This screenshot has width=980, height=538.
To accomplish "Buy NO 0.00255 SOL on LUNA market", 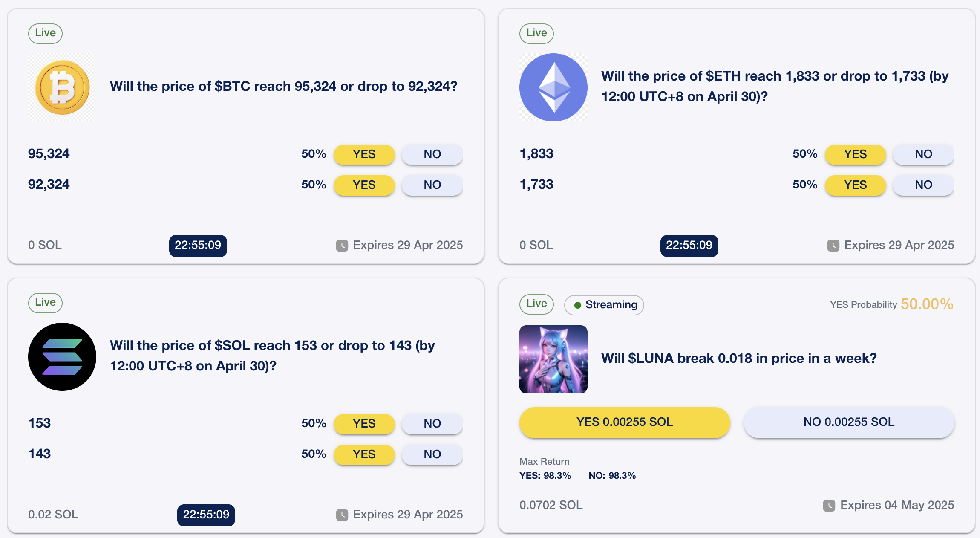I will click(849, 422).
